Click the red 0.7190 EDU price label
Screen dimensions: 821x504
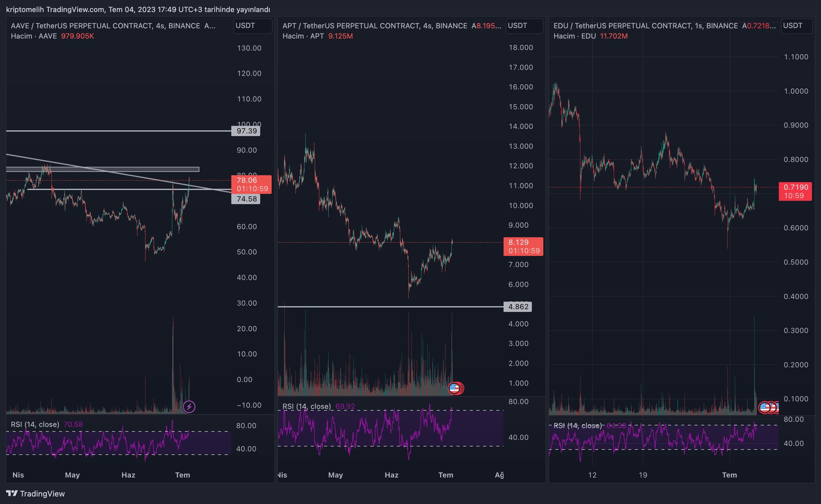coord(795,191)
